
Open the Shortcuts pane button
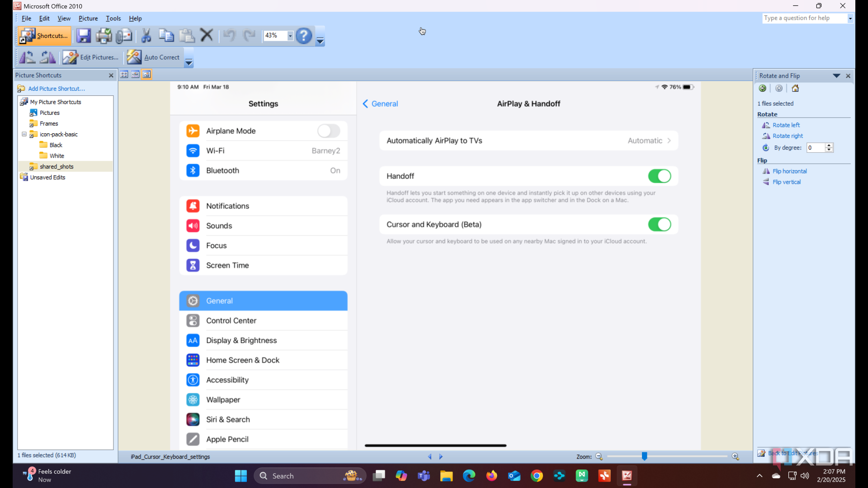coord(44,36)
